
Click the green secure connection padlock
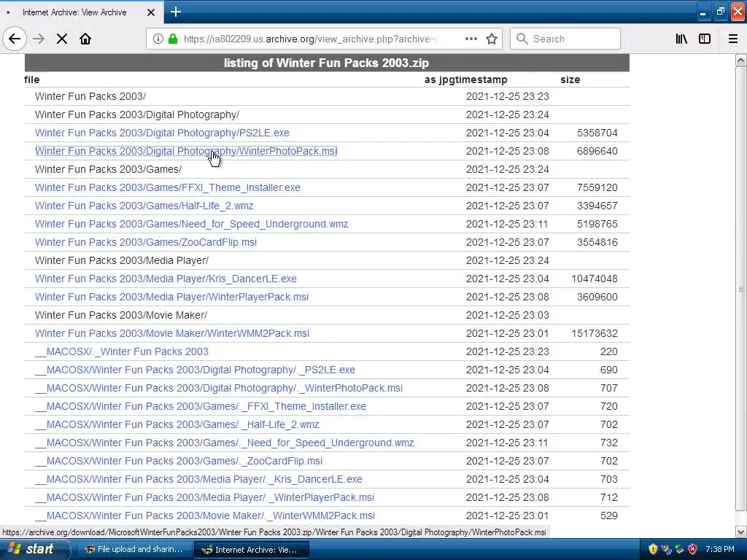173,39
